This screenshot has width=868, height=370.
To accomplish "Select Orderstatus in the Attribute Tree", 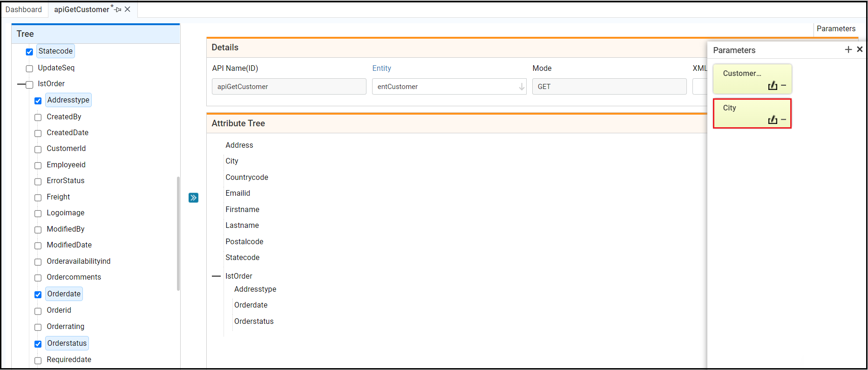I will pos(254,322).
